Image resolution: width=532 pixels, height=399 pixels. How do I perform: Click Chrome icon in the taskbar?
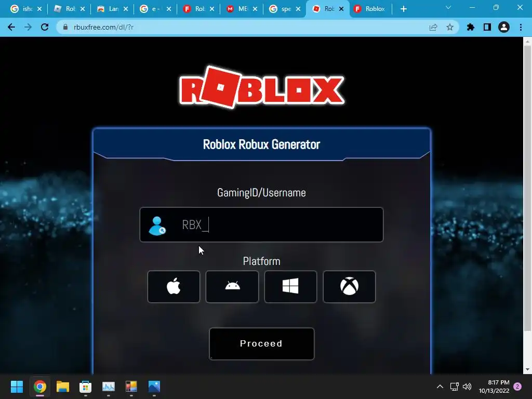click(x=39, y=387)
